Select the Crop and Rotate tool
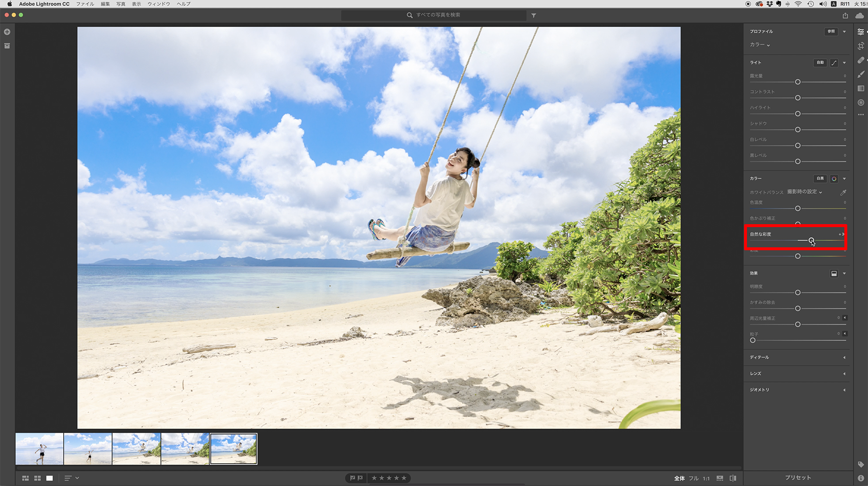Viewport: 868px width, 486px height. click(861, 46)
